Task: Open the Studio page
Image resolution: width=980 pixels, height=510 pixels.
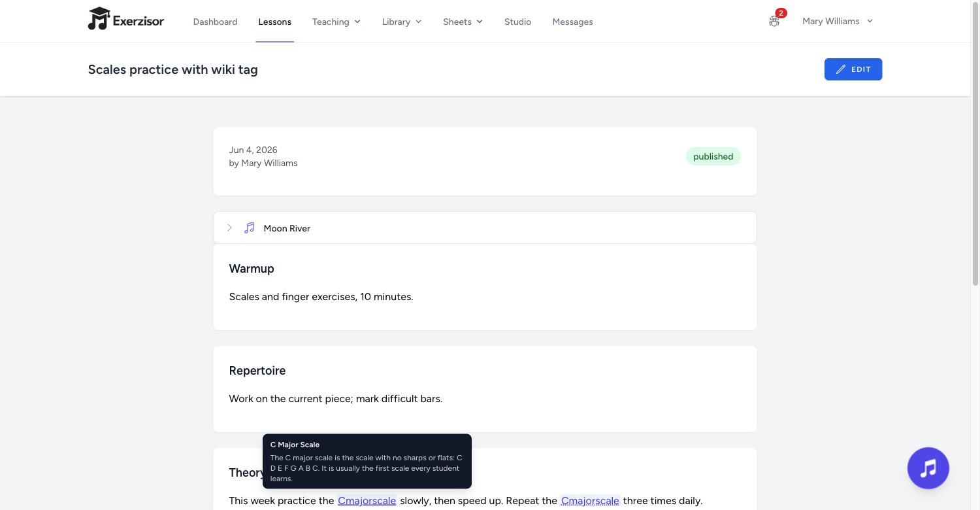Action: tap(517, 22)
